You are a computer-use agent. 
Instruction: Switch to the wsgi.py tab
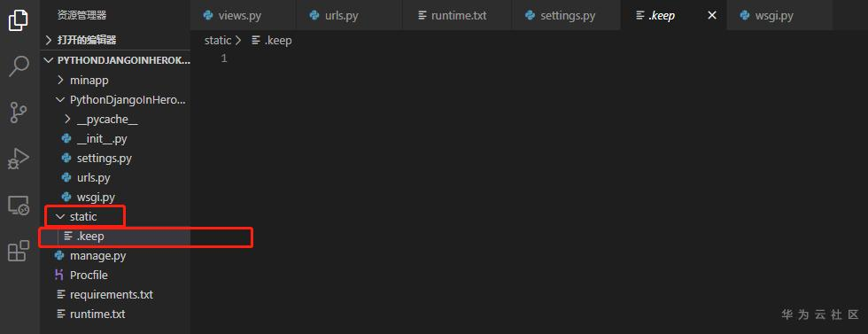pyautogui.click(x=774, y=16)
